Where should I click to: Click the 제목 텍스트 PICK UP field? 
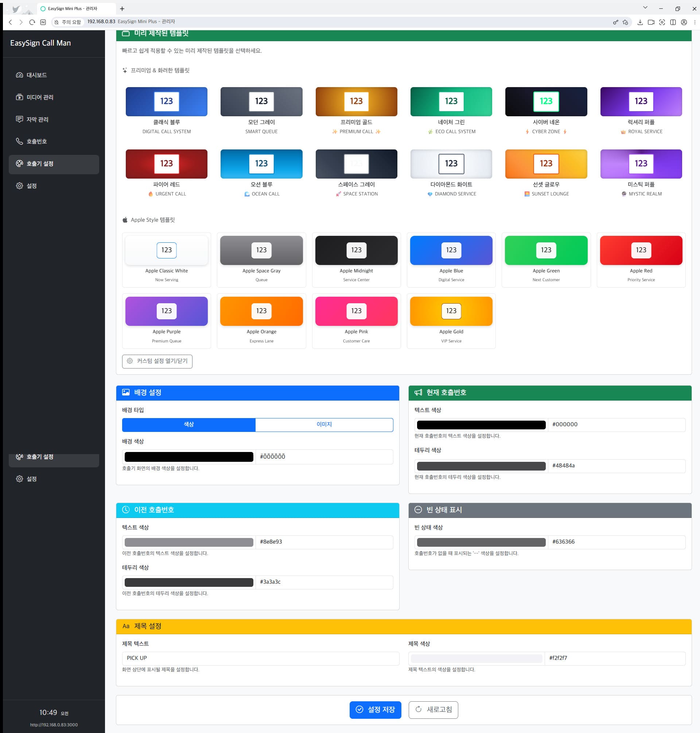[260, 658]
